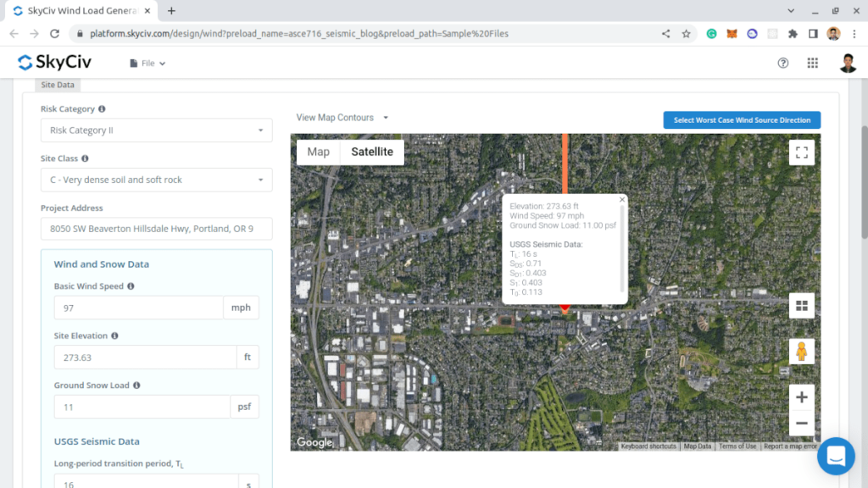868x488 pixels.
Task: Click Select Worst Case Wind Source Direction
Action: (x=742, y=120)
